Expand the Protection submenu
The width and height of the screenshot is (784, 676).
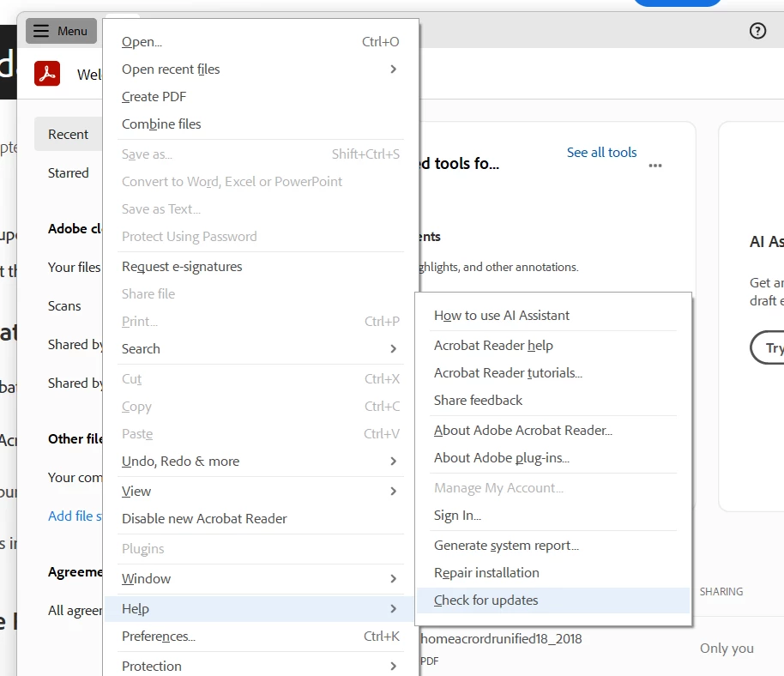click(261, 666)
